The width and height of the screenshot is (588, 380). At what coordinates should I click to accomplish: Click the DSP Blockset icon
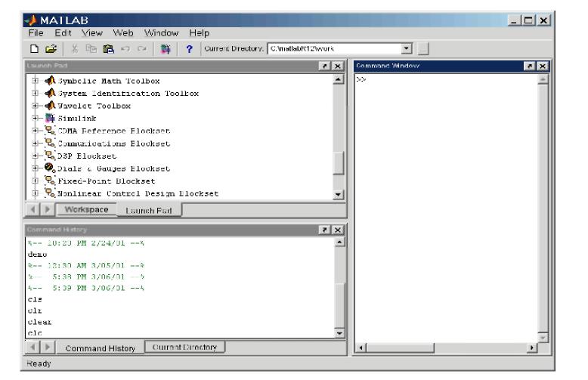[50, 155]
